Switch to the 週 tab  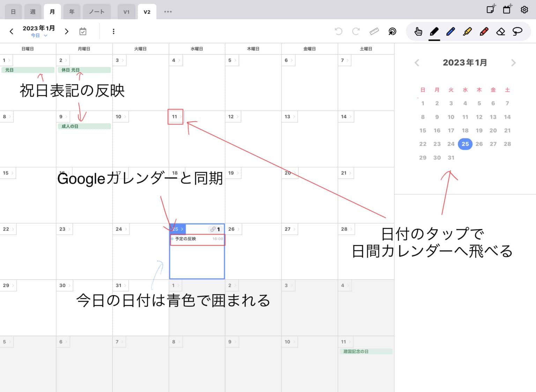pos(33,11)
